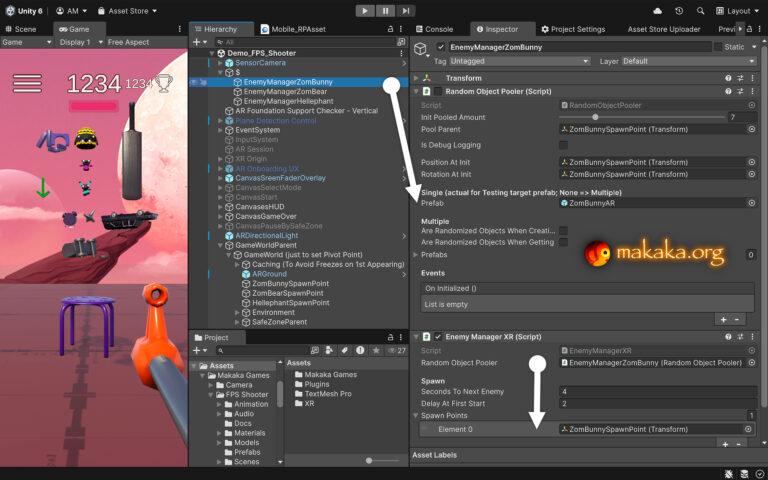Toggle Are Randomized Objects When Getting checkbox
The height and width of the screenshot is (480, 768).
click(563, 242)
